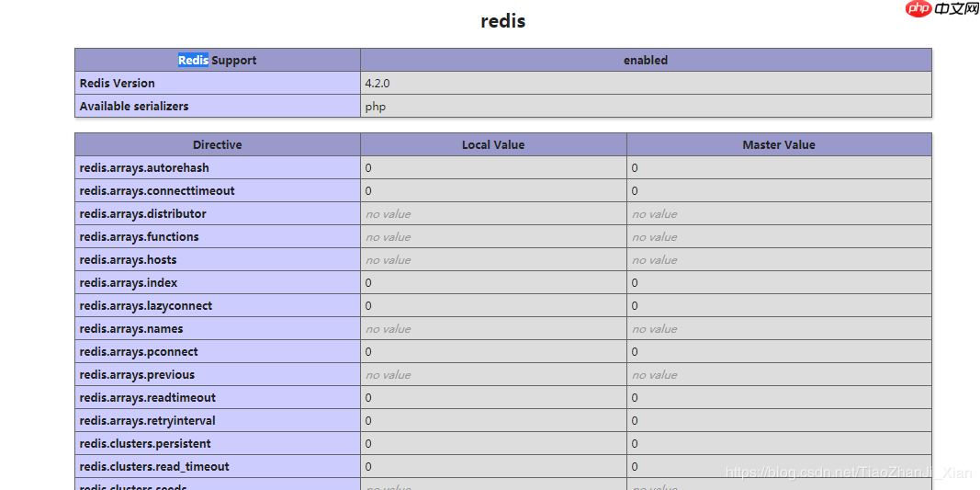Click master value of redis.arrays.pconnect
This screenshot has height=490, width=980.
[x=635, y=352]
